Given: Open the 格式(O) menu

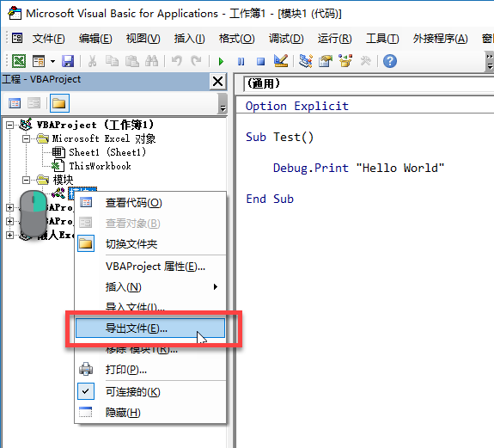Looking at the screenshot, I should click(x=236, y=39).
